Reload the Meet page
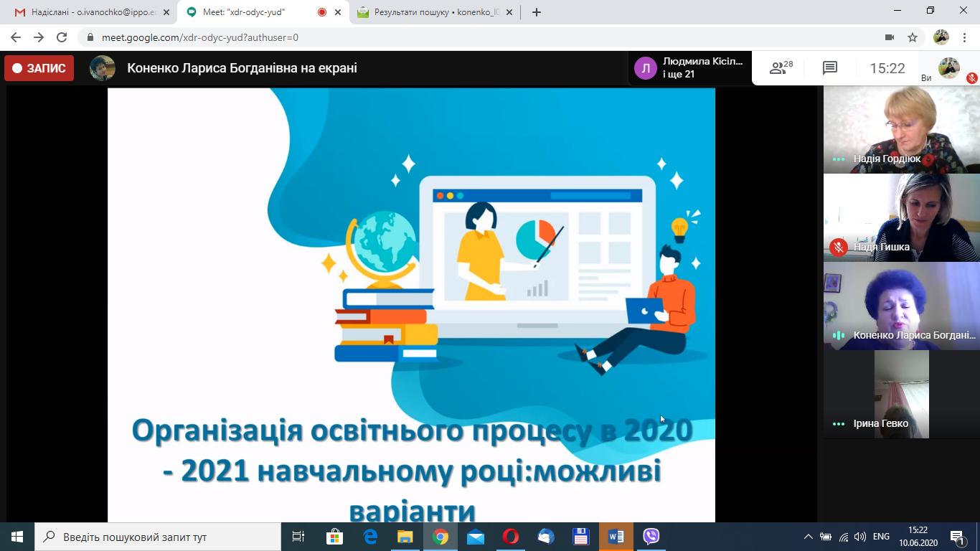Image resolution: width=980 pixels, height=551 pixels. coord(62,37)
